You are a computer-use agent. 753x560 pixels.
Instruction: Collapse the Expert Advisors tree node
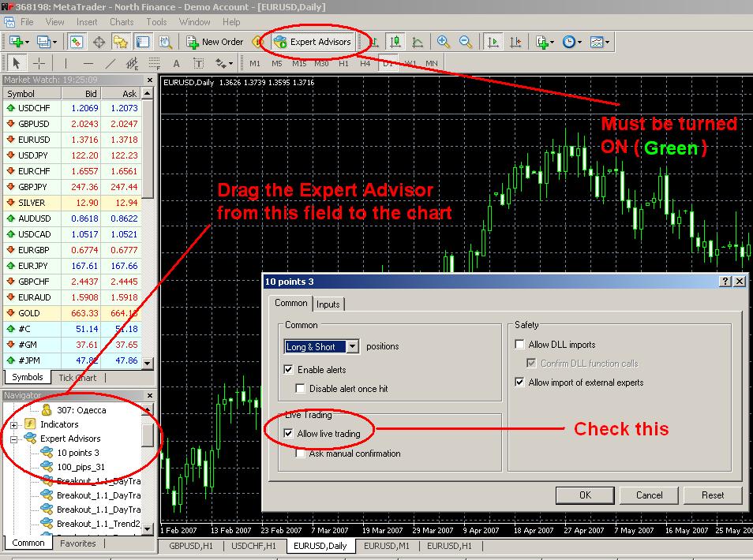click(x=14, y=439)
